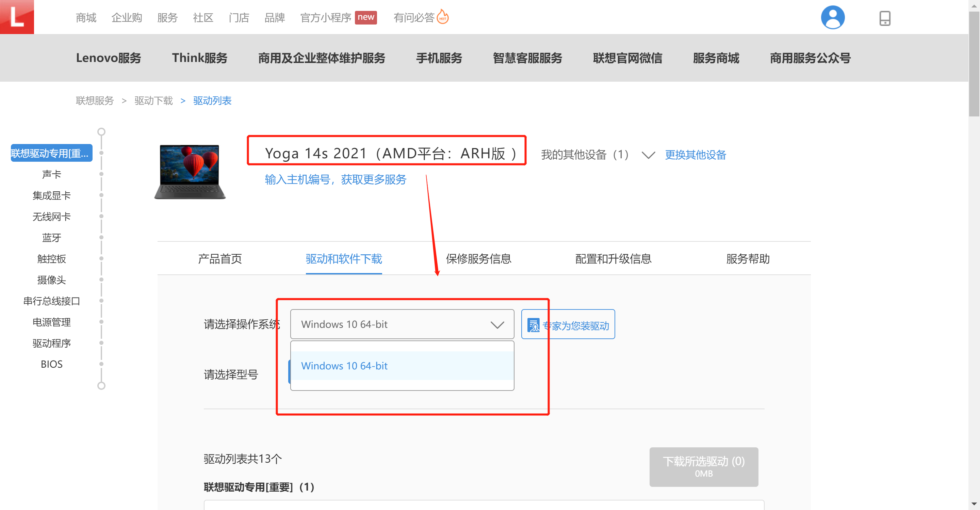The width and height of the screenshot is (980, 510).
Task: Jump to 声卡 driver category
Action: 51,174
